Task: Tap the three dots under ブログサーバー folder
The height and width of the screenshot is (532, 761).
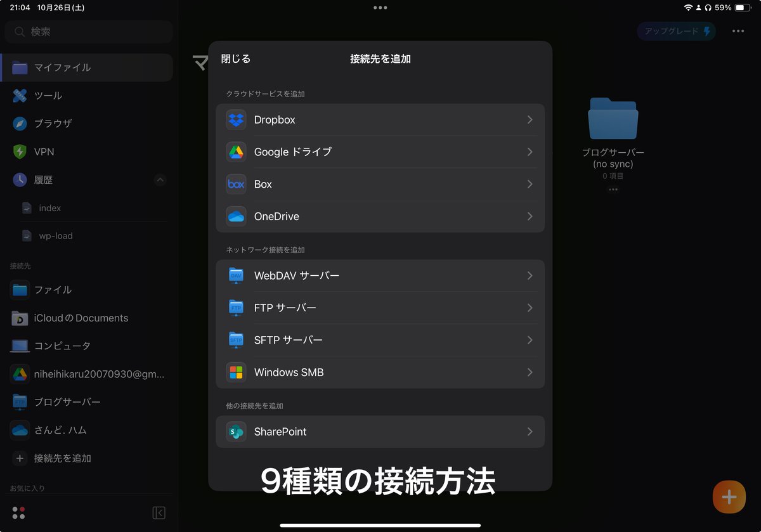Action: tap(613, 190)
